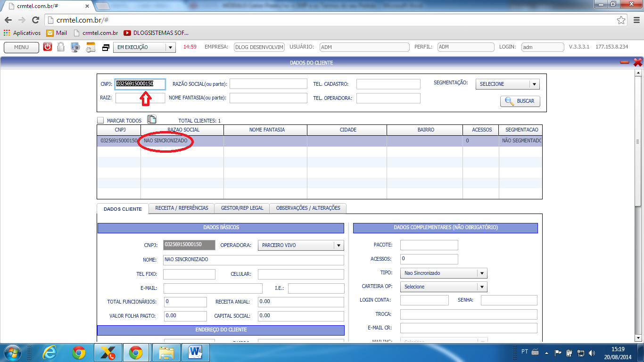The image size is (644, 362).
Task: Click the Login Conta input field
Action: click(424, 300)
